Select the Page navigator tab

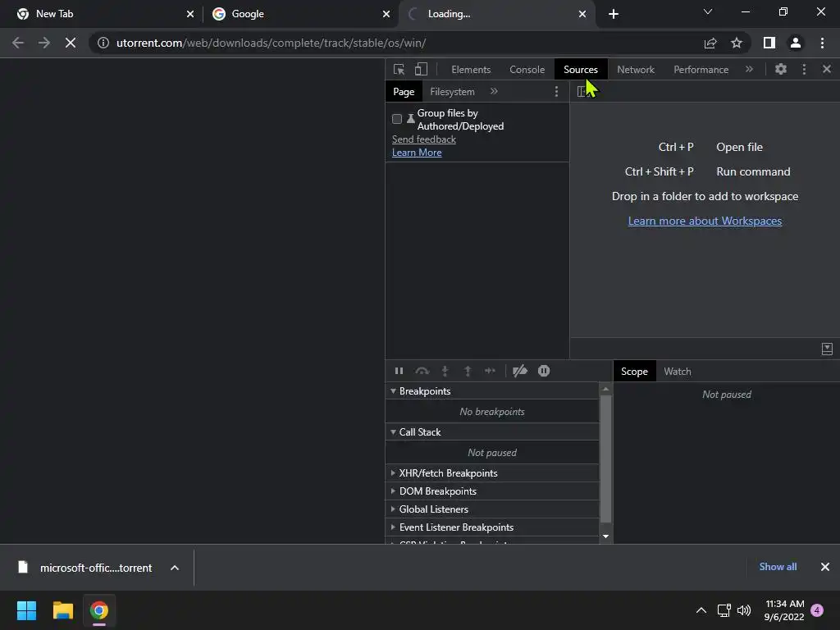(404, 92)
